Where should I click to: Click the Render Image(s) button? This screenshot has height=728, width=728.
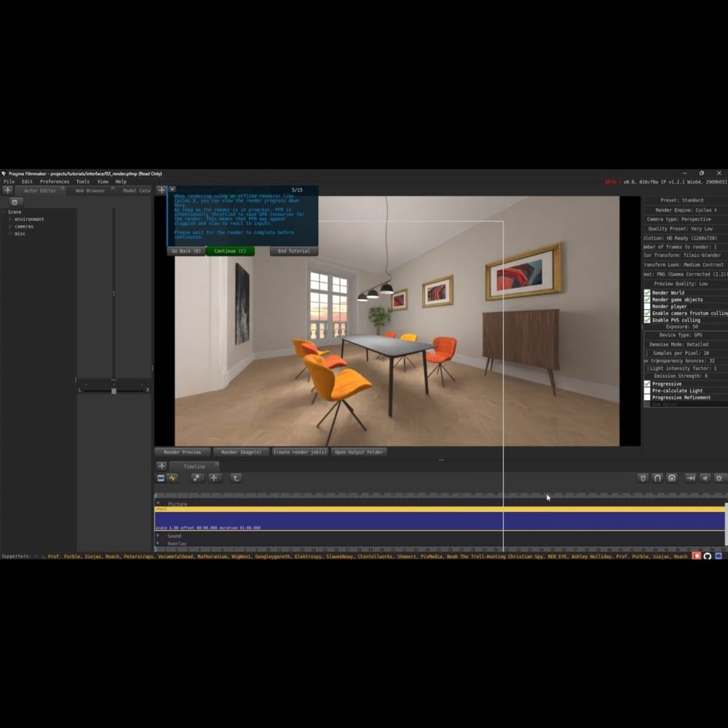pyautogui.click(x=241, y=452)
